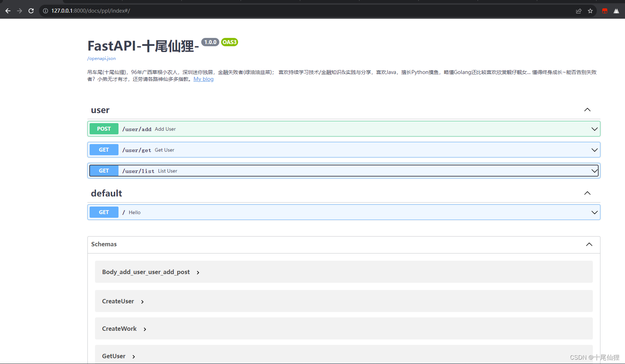Expand the GET /user/list operation chevron

pyautogui.click(x=594, y=171)
